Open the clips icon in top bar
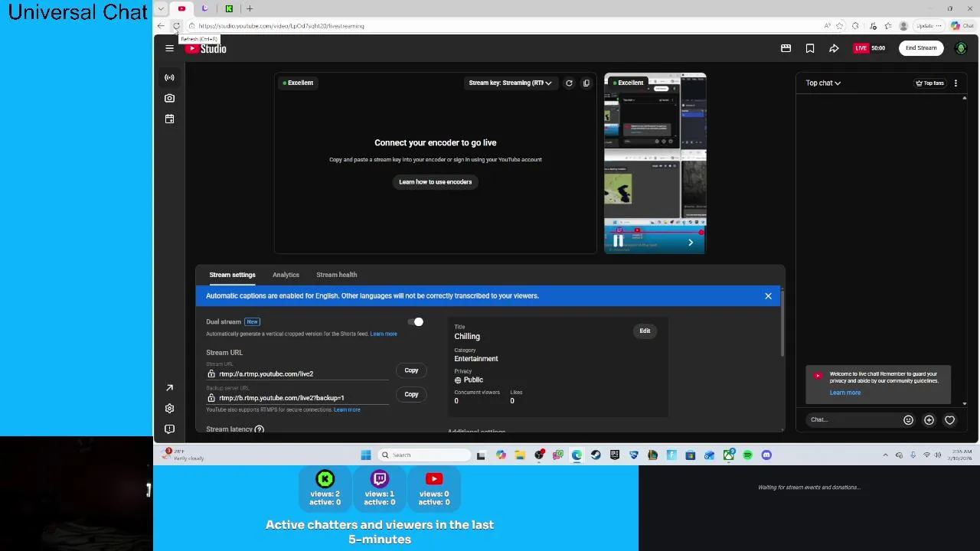Screen dimensions: 980x551 pos(786,48)
